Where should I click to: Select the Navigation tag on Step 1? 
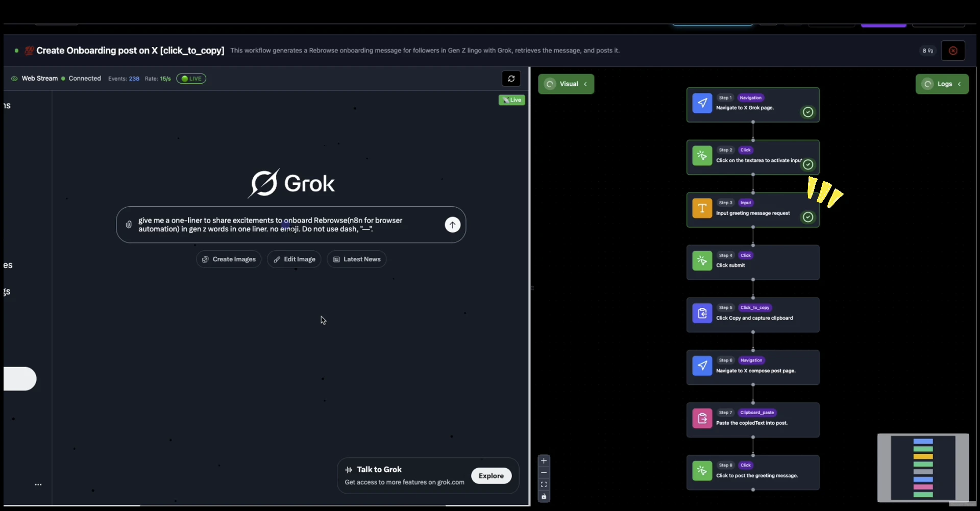[750, 98]
